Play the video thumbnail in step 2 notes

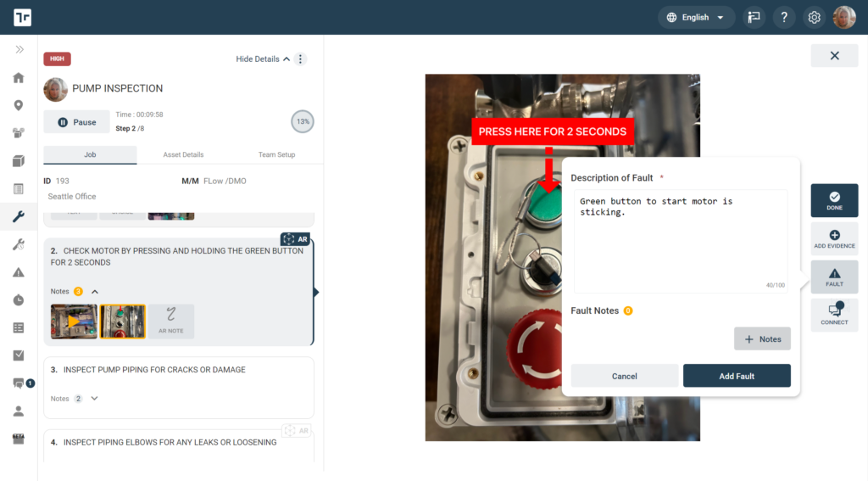(x=74, y=322)
